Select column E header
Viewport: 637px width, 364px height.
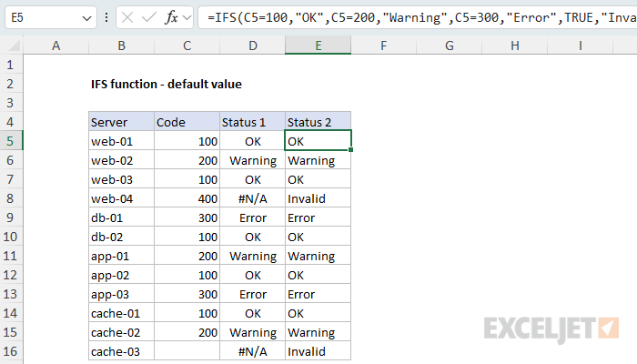click(x=318, y=45)
